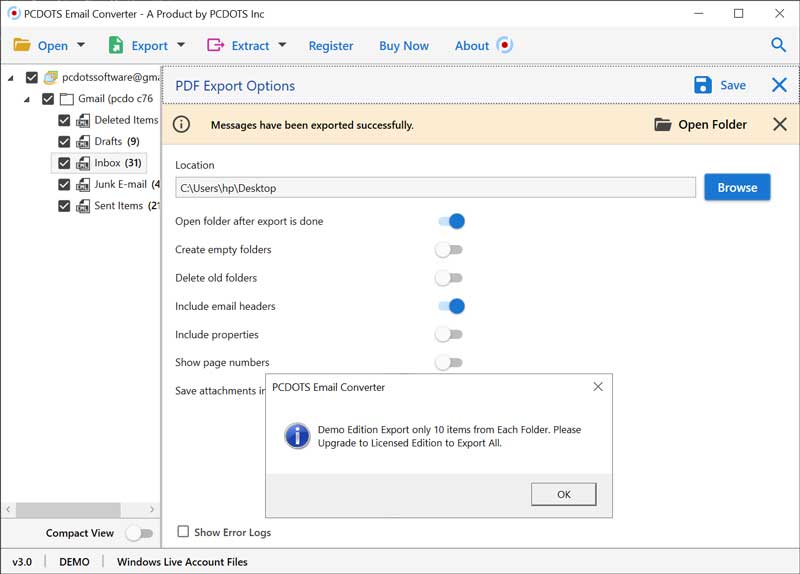
Task: Collapse the Gmail tree node
Action: 27,99
